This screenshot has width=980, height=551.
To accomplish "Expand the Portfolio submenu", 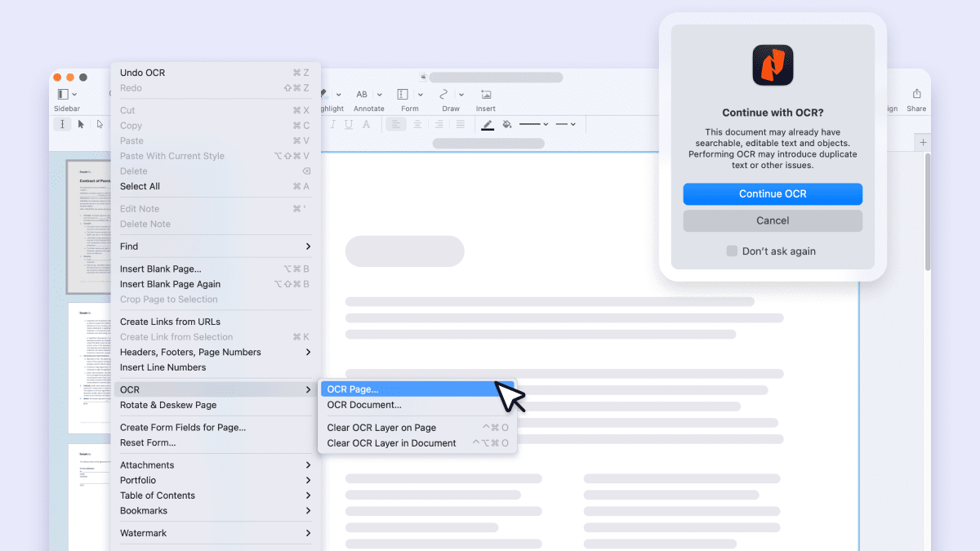I will coord(308,481).
